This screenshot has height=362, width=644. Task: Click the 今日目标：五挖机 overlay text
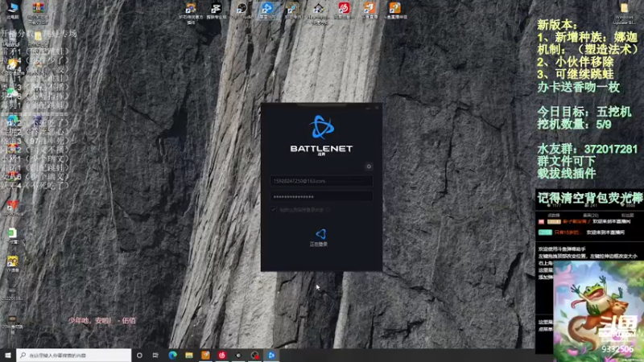pyautogui.click(x=584, y=112)
